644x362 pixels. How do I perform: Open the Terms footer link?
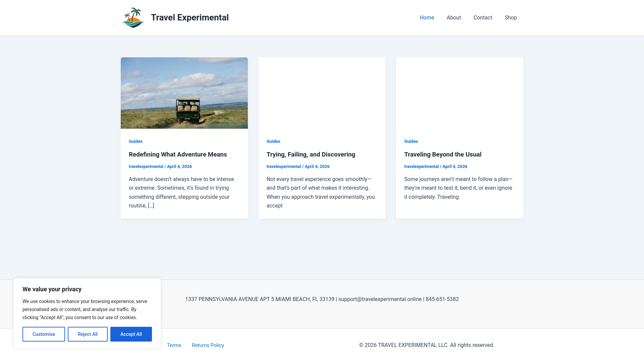174,345
